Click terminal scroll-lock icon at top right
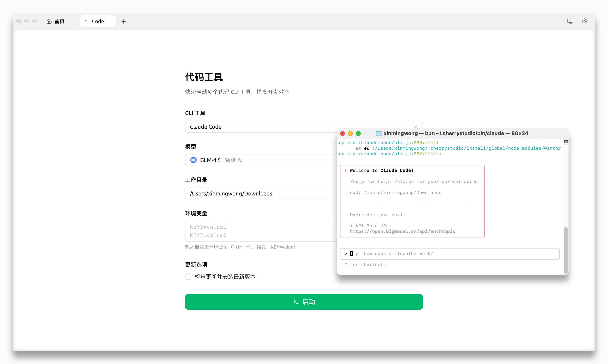608x364 pixels. [x=566, y=142]
